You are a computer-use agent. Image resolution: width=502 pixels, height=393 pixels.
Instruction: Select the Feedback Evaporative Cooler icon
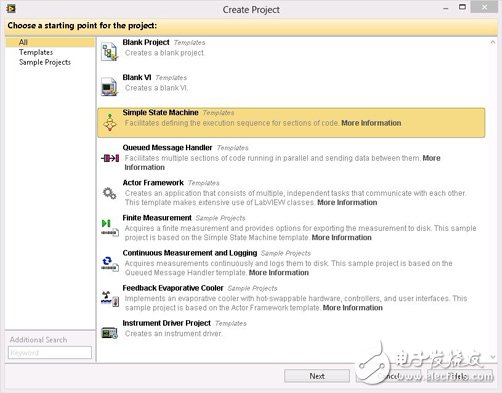pyautogui.click(x=110, y=299)
